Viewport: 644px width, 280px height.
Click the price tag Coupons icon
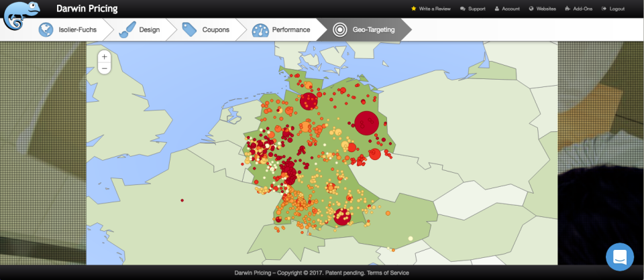[189, 29]
